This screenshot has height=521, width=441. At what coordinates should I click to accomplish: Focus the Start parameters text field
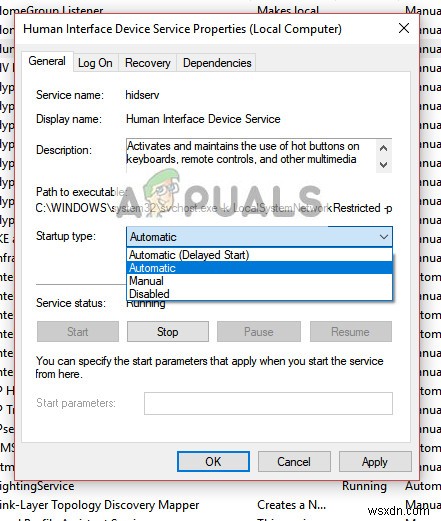point(268,403)
